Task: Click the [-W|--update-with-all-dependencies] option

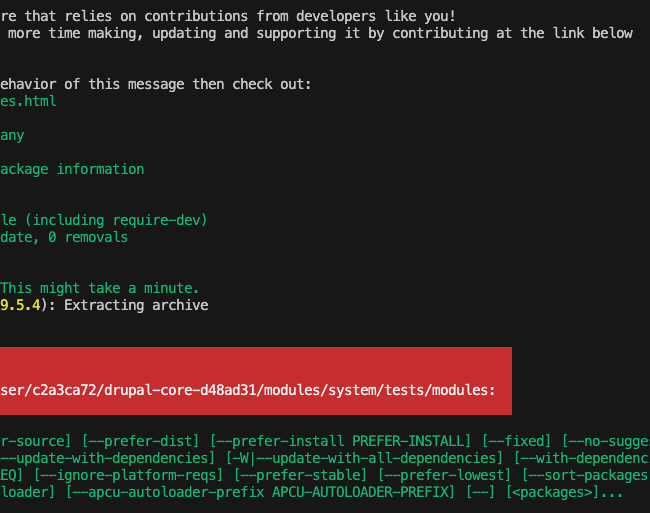Action: pos(364,458)
